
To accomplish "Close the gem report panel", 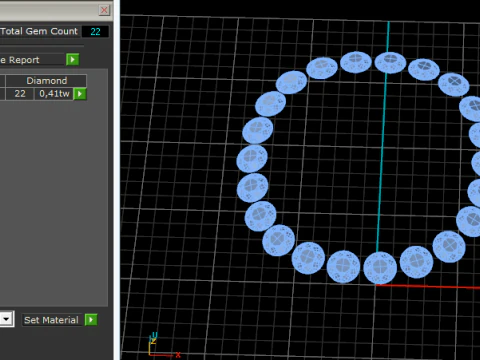I will 104,10.
